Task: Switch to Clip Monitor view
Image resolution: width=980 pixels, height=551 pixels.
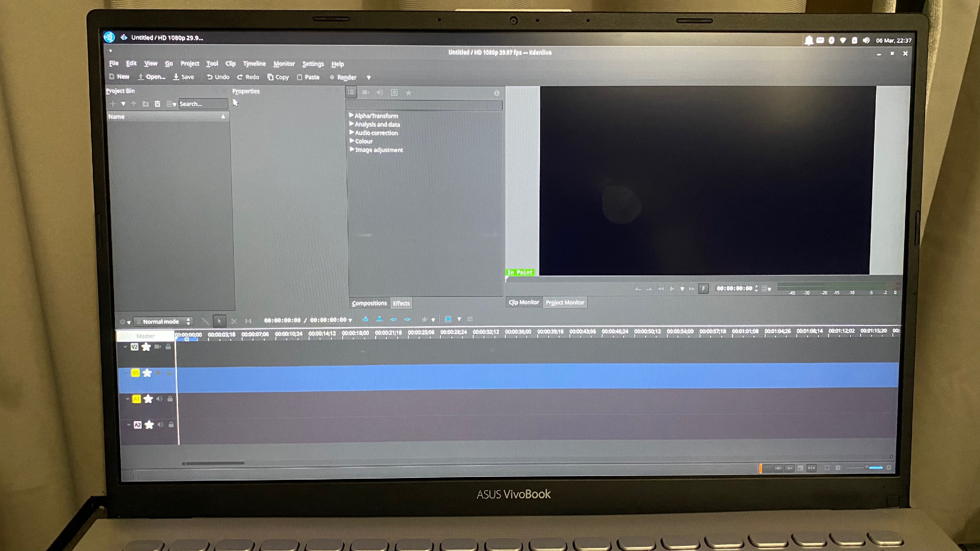Action: (524, 302)
